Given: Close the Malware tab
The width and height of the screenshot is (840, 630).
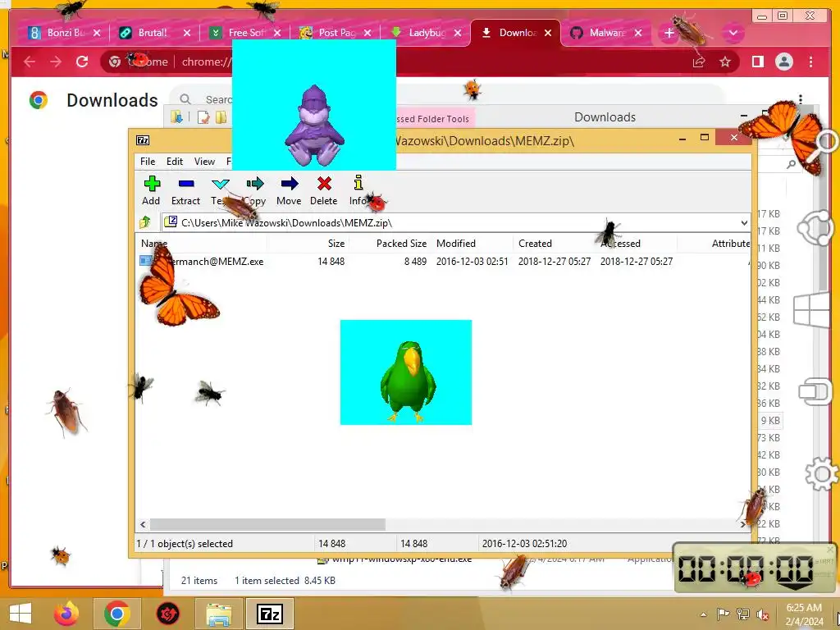Looking at the screenshot, I should pos(638,33).
